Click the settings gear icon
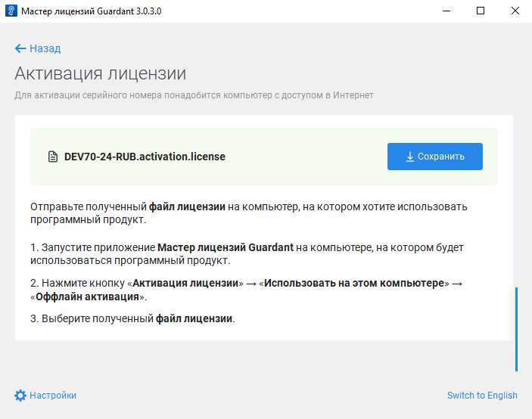This screenshot has width=532, height=419. click(x=20, y=395)
